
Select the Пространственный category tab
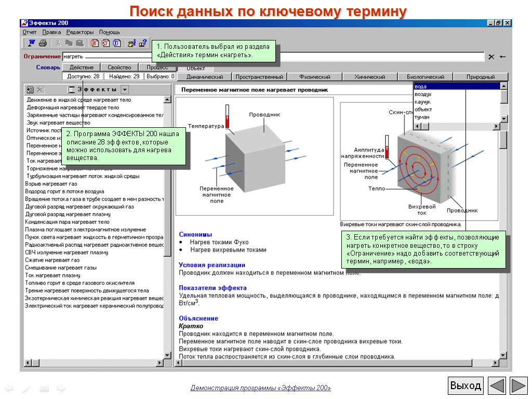(260, 77)
